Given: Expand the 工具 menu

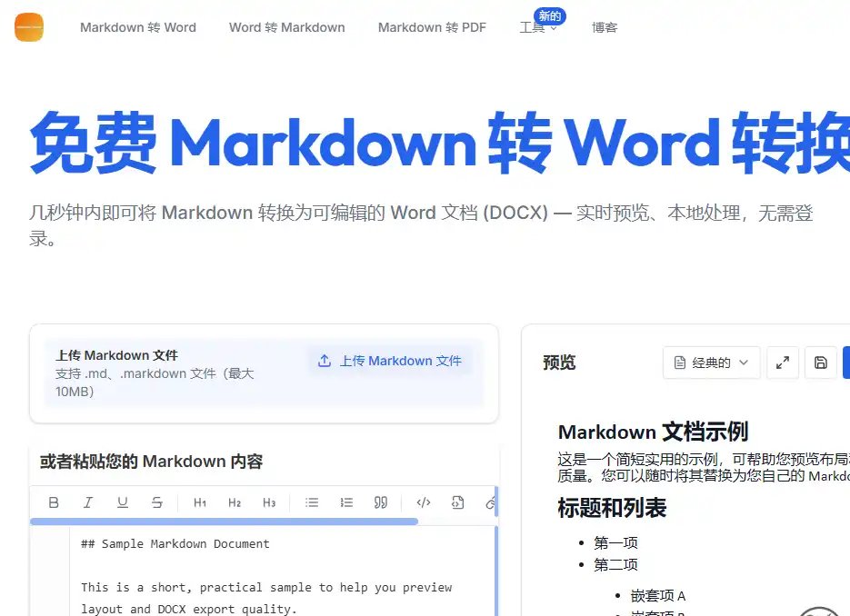Looking at the screenshot, I should pyautogui.click(x=538, y=27).
